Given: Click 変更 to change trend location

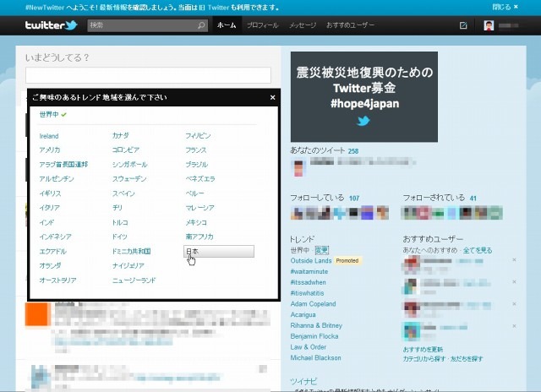Looking at the screenshot, I should (321, 250).
